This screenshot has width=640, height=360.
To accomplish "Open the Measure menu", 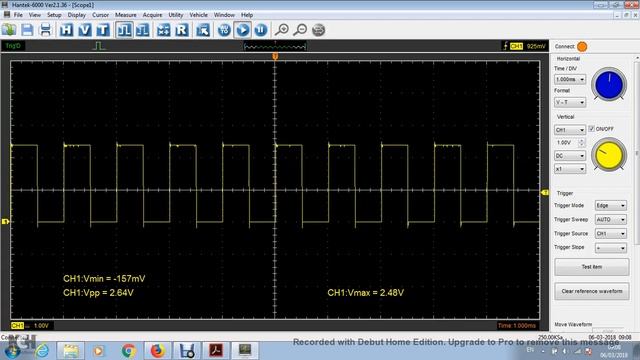I will pyautogui.click(x=126, y=15).
